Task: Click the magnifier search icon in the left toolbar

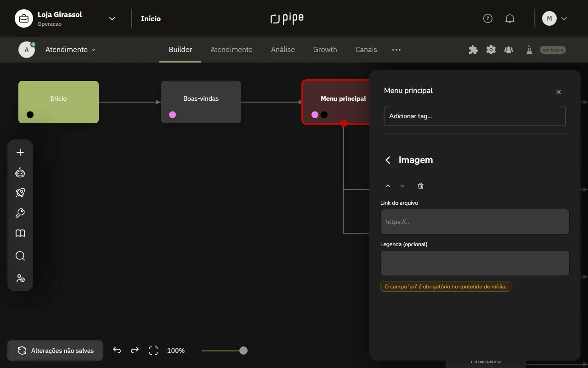Action: [x=20, y=256]
